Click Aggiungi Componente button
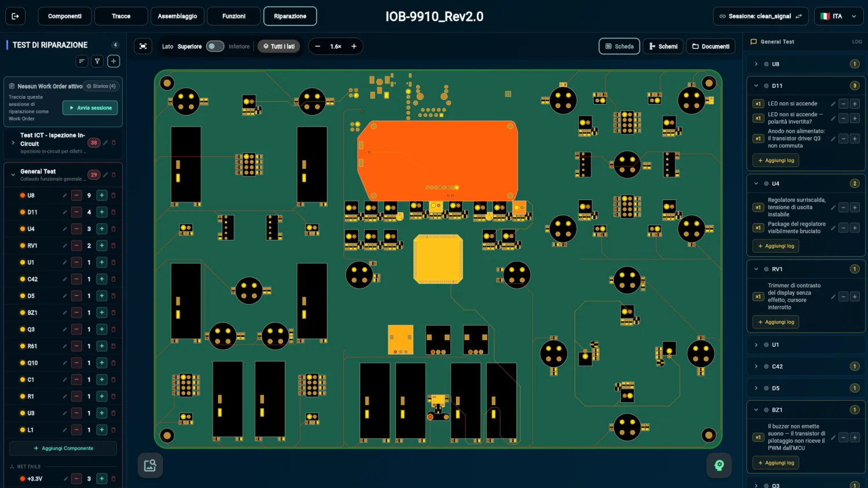Viewport: 868px width, 488px height. (63, 448)
